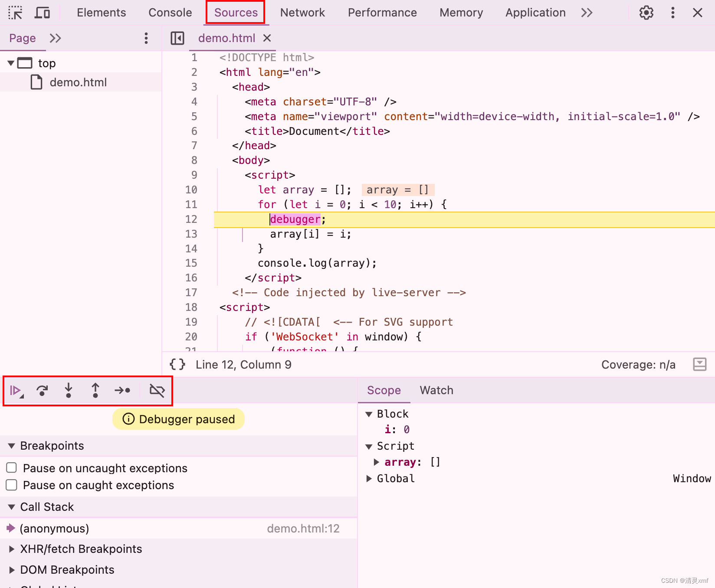Click the 'i: 0' value in Block scope
The image size is (715, 588).
coord(397,430)
